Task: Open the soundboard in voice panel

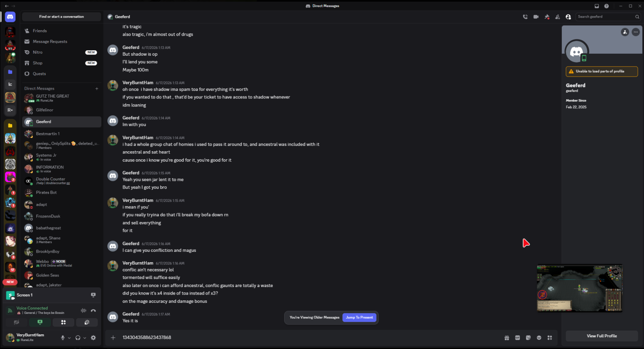Action: (x=87, y=322)
